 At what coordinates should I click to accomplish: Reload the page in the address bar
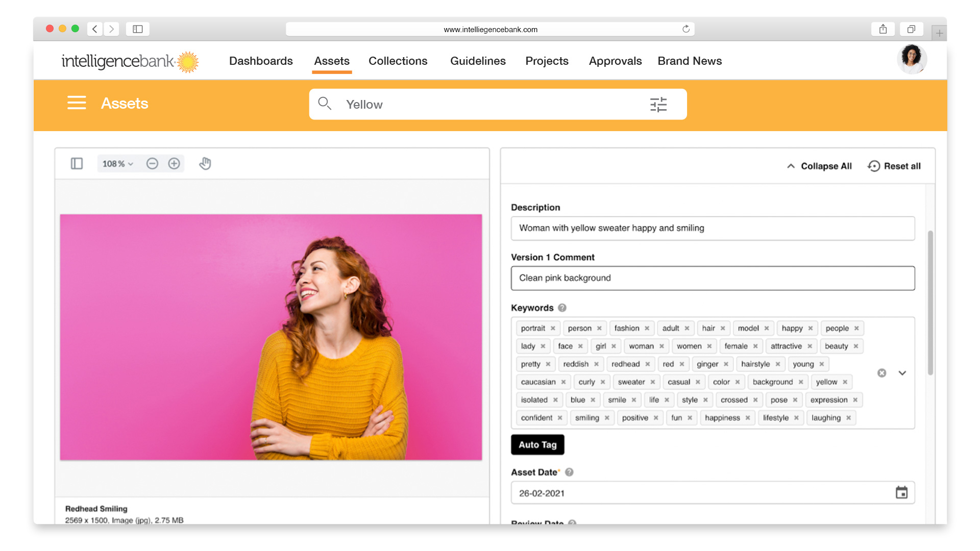point(686,29)
